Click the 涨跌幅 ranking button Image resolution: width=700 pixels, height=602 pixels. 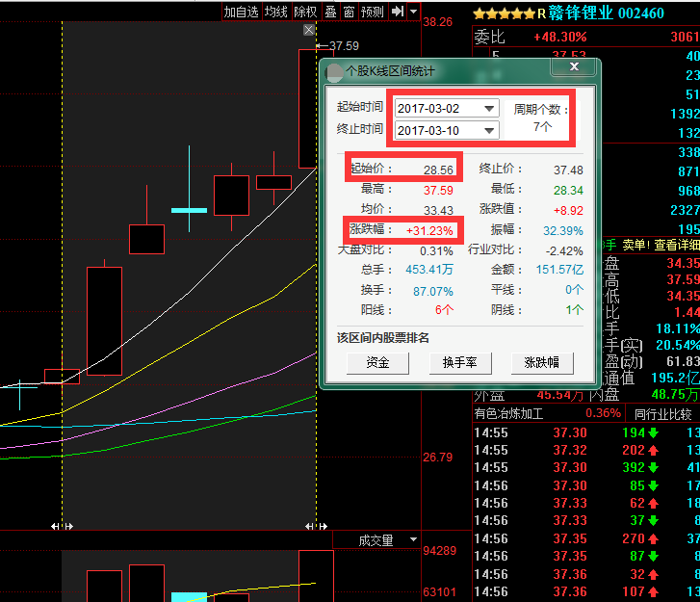click(542, 362)
